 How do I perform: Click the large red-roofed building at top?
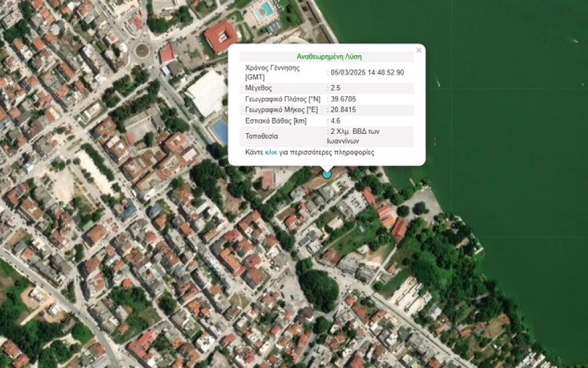click(x=220, y=36)
